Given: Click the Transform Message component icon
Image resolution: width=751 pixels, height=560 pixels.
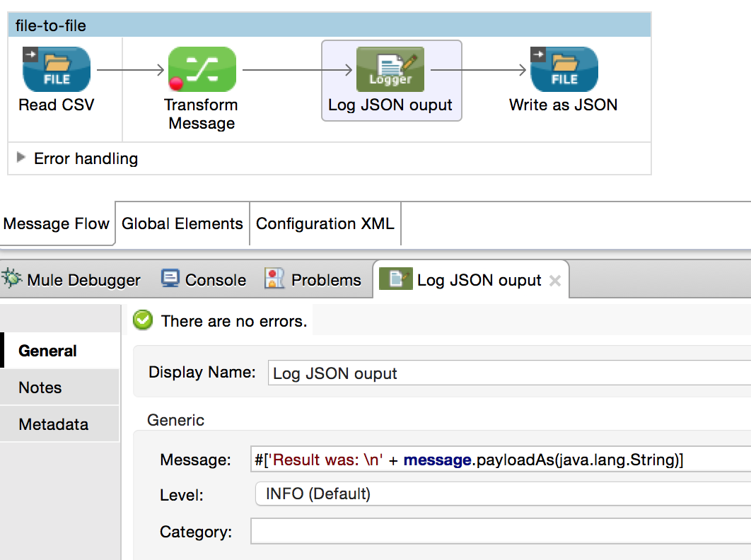Looking at the screenshot, I should [x=202, y=69].
